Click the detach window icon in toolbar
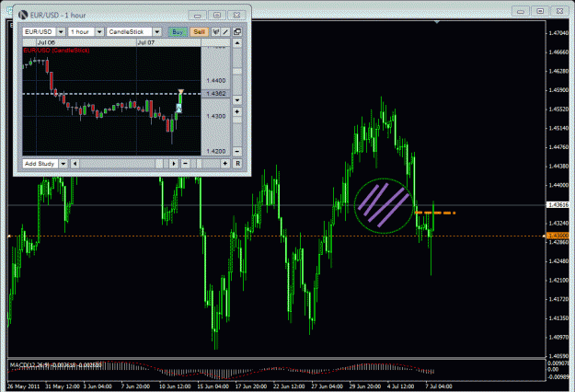Viewport: 575px width, 392px height. [237, 32]
